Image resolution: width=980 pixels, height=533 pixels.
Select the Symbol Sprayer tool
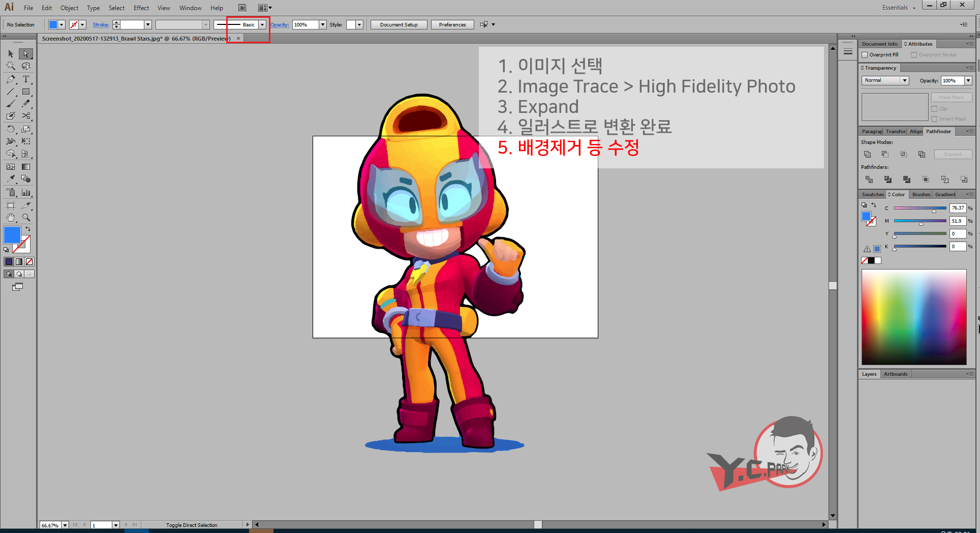pos(11,193)
